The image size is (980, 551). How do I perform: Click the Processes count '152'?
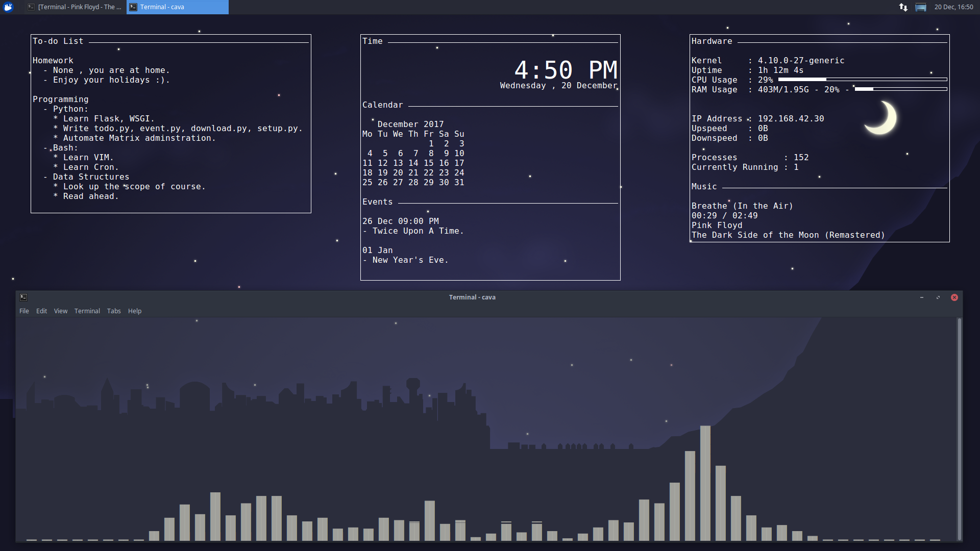pyautogui.click(x=801, y=158)
